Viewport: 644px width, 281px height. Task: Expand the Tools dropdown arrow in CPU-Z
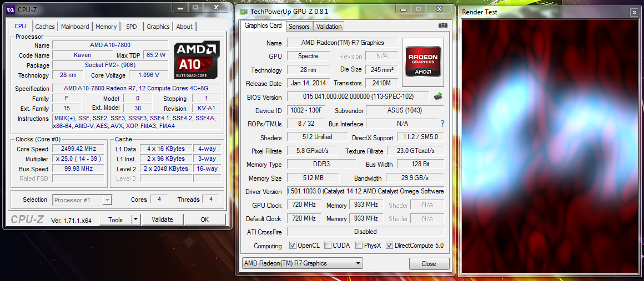point(136,219)
